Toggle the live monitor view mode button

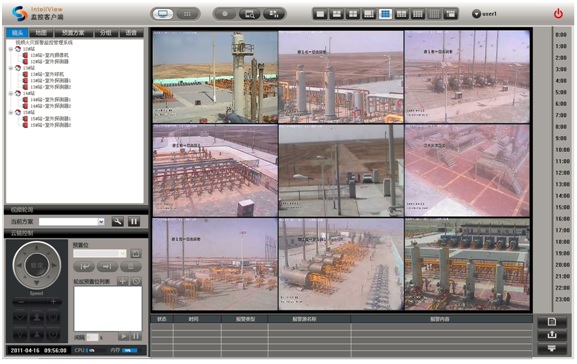pyautogui.click(x=163, y=14)
